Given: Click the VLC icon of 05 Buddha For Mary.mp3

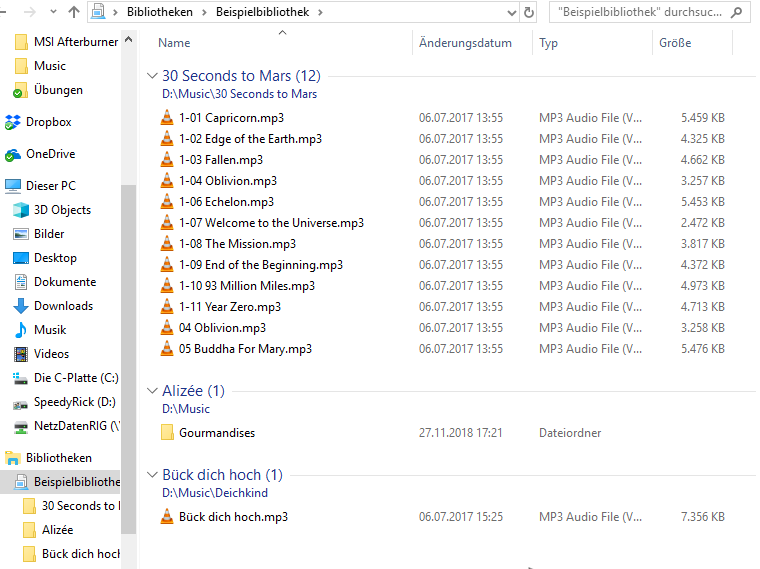Looking at the screenshot, I should pyautogui.click(x=167, y=348).
